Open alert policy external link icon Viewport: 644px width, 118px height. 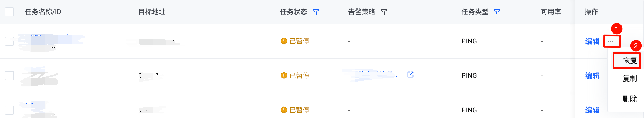(410, 75)
